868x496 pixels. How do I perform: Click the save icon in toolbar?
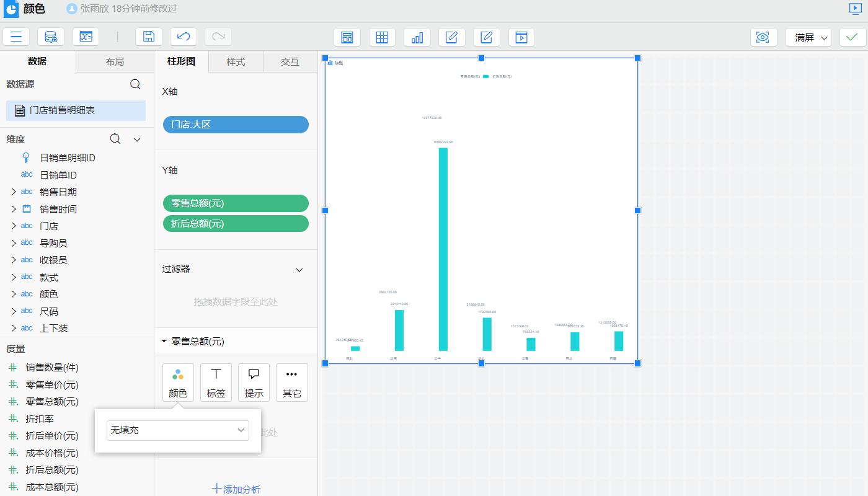click(149, 37)
